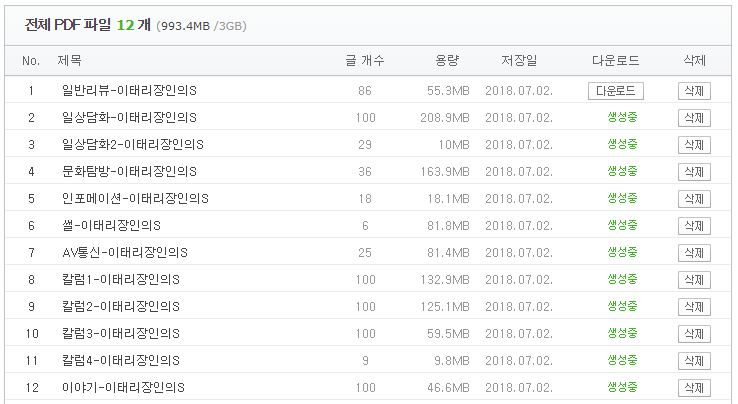Click the post count 86
Image resolution: width=738 pixels, height=404 pixels.
(x=365, y=91)
